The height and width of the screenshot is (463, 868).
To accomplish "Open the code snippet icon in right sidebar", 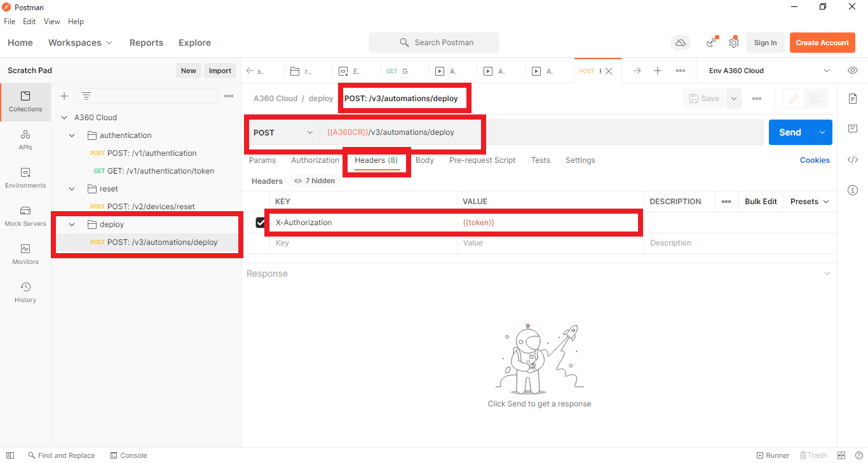I will pyautogui.click(x=853, y=160).
